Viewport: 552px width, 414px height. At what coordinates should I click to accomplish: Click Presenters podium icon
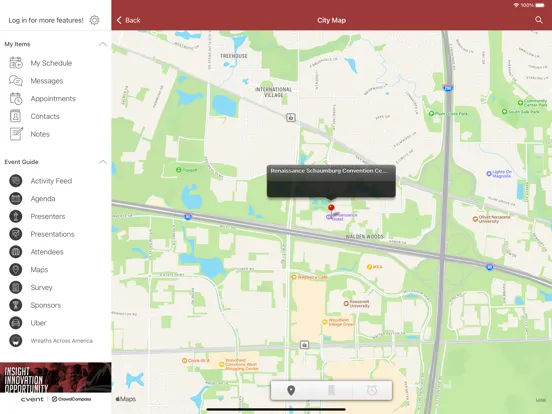click(15, 217)
